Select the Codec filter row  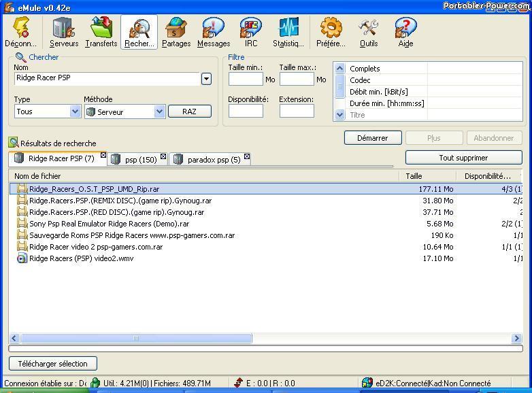(x=433, y=80)
